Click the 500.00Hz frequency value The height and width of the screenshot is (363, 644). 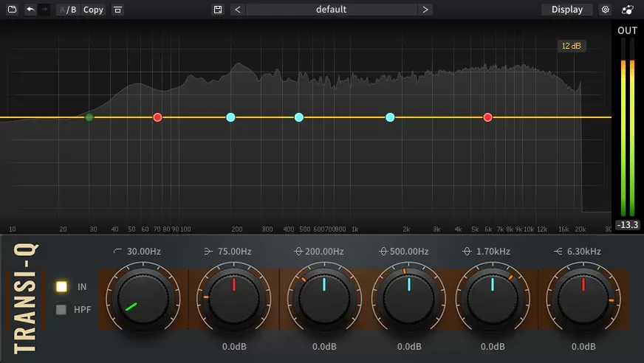409,252
